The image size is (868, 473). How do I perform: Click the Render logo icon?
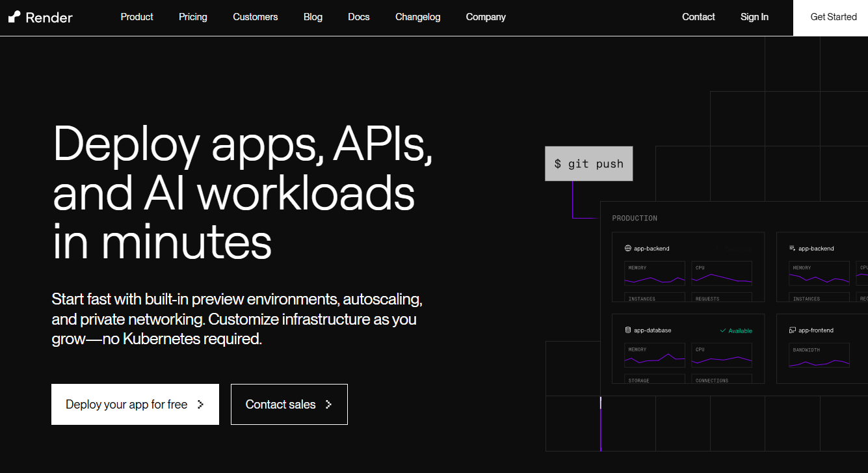[x=14, y=18]
